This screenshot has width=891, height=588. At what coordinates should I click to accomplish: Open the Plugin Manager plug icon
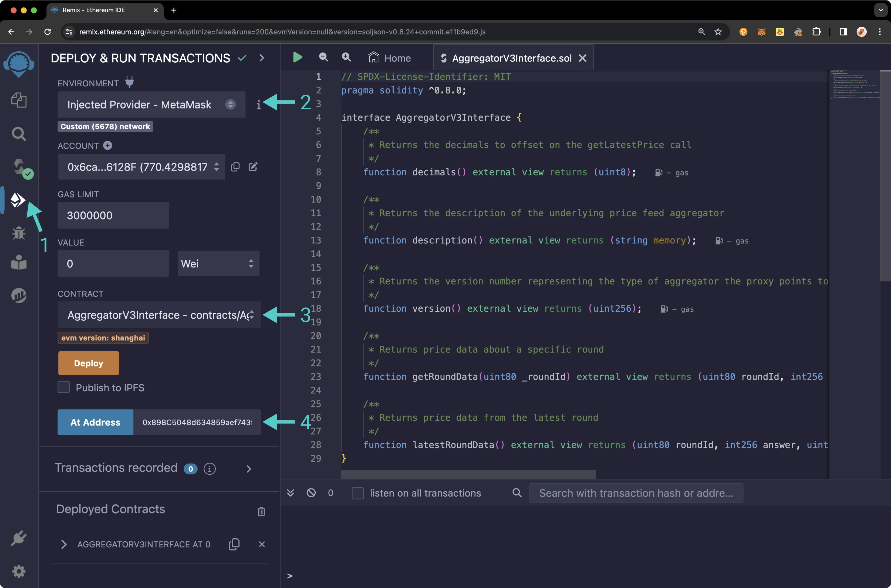[x=19, y=538]
